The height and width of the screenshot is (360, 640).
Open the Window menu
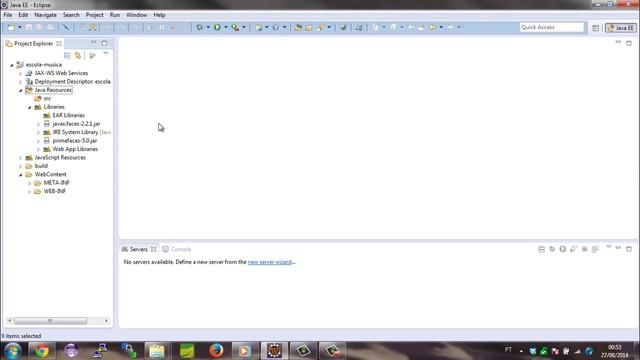pyautogui.click(x=136, y=15)
